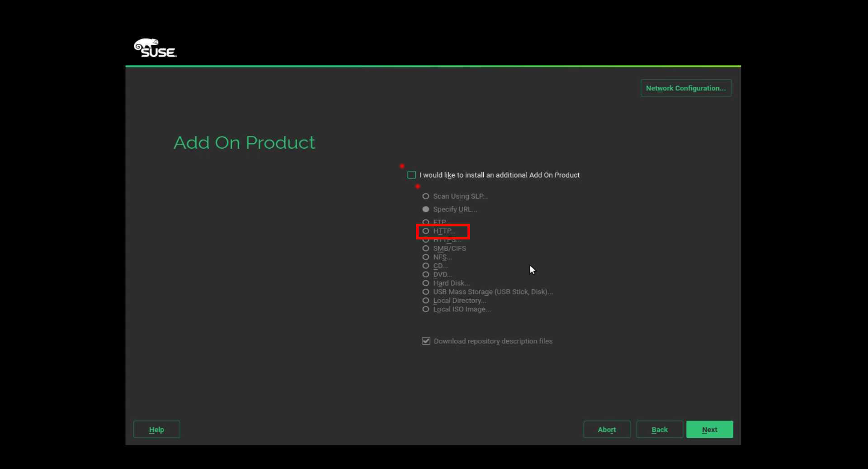868x469 pixels.
Task: Choose the CD radio option
Action: point(425,266)
